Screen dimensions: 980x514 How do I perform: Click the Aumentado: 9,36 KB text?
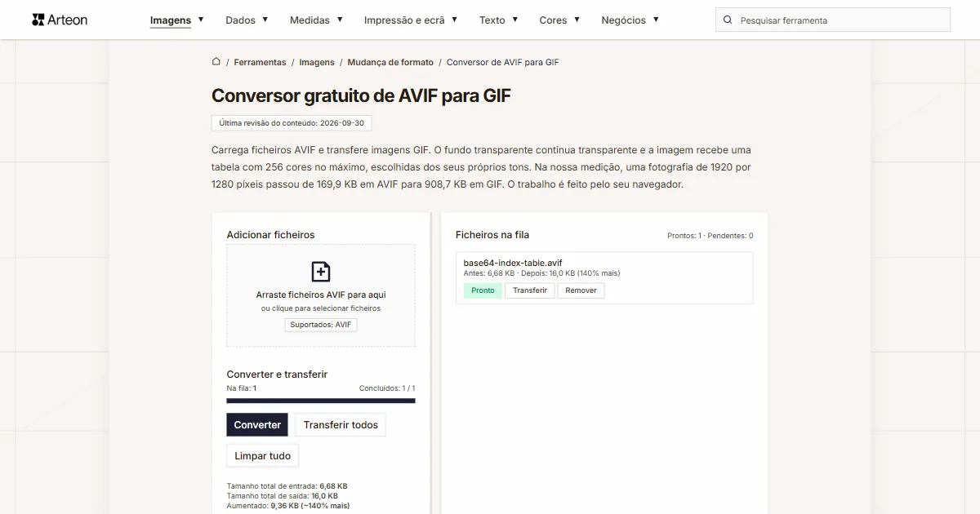click(288, 506)
